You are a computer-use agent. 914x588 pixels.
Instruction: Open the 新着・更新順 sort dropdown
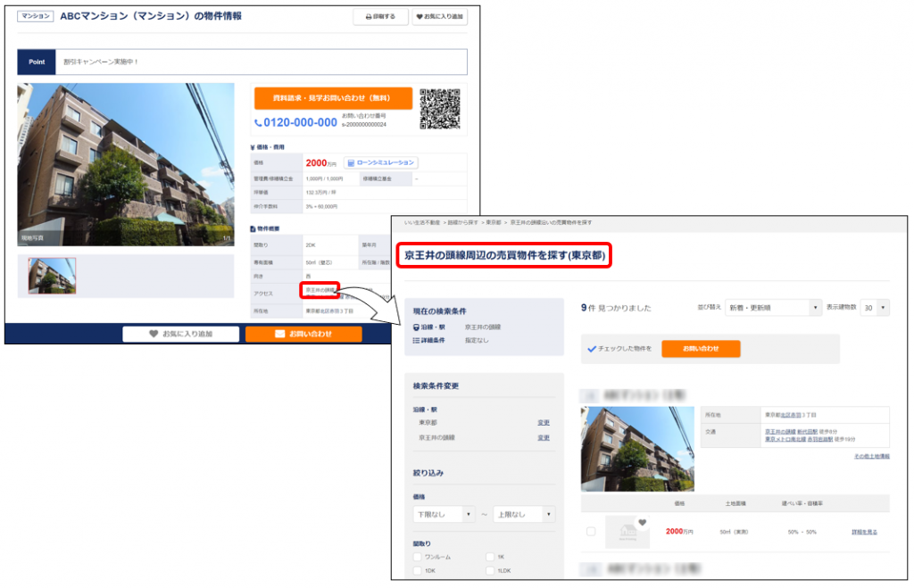(x=773, y=308)
